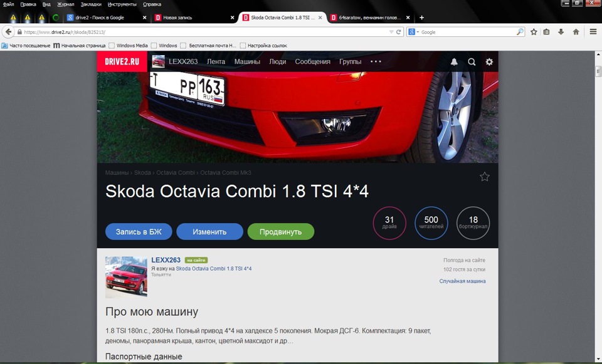
Task: Open the search magnifier icon
Action: 472,61
